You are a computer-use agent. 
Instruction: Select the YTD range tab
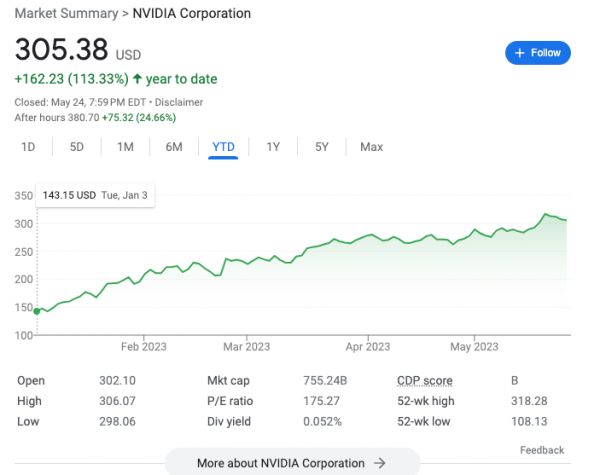point(223,147)
